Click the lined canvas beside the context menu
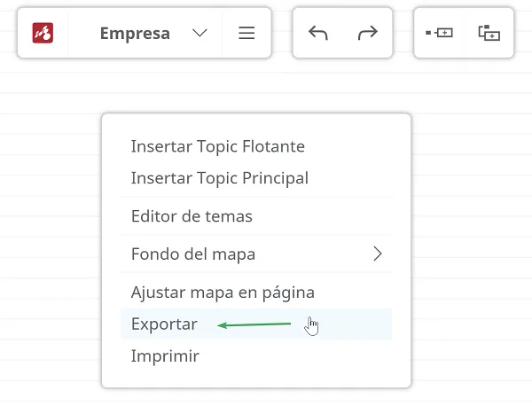Image resolution: width=532 pixels, height=406 pixels. pos(472,251)
